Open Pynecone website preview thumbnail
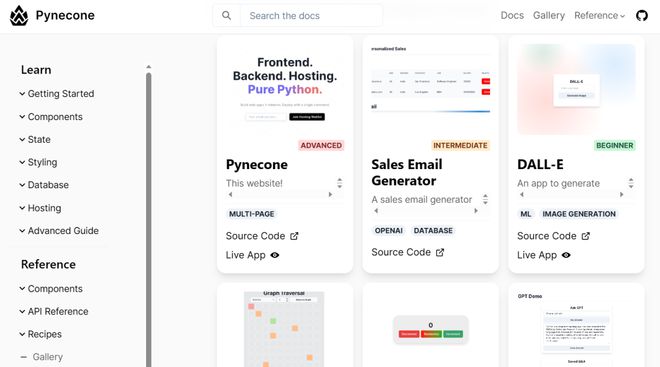This screenshot has width=660, height=367. click(285, 89)
